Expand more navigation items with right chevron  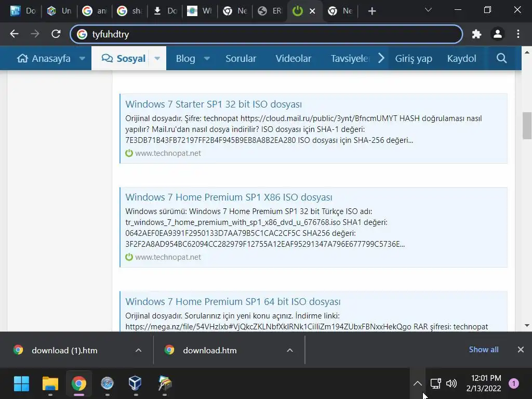click(x=381, y=58)
